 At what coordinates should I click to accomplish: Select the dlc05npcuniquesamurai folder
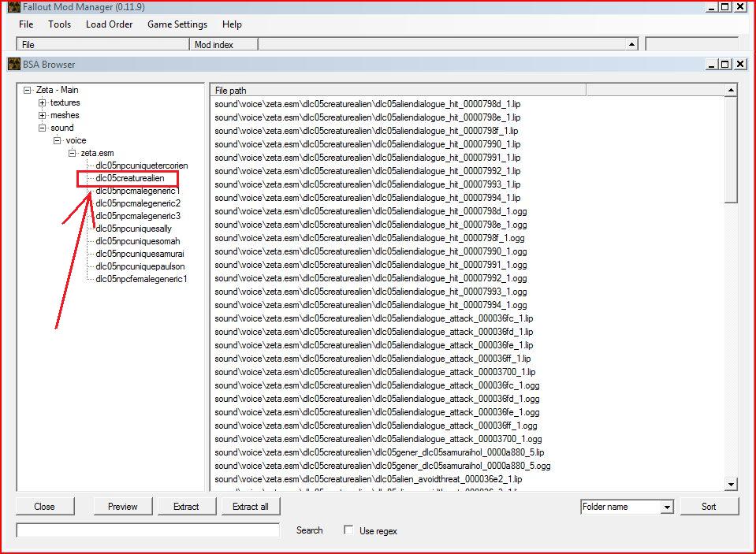pyautogui.click(x=140, y=254)
